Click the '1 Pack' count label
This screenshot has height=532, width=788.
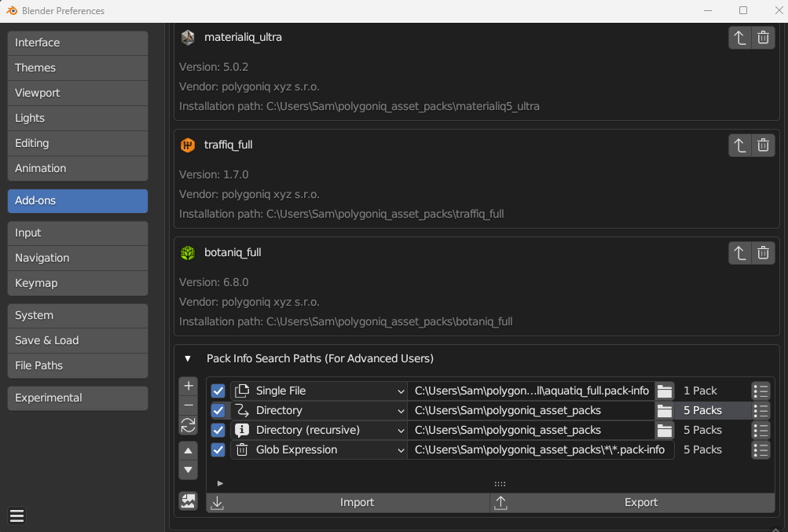click(x=700, y=391)
